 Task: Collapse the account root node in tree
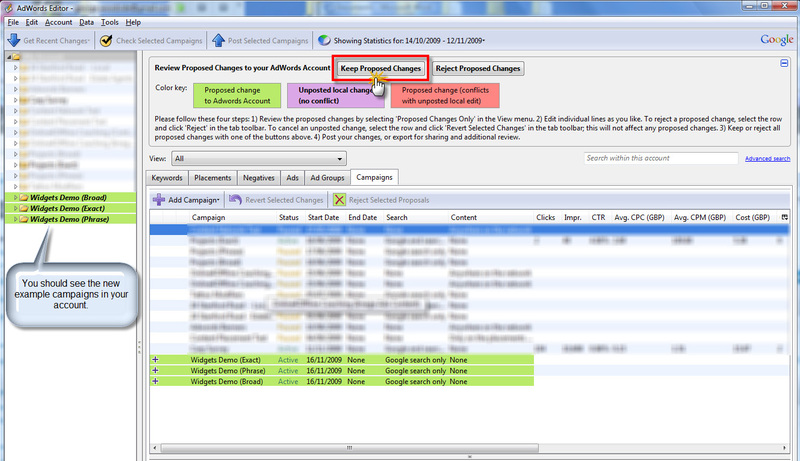point(9,57)
